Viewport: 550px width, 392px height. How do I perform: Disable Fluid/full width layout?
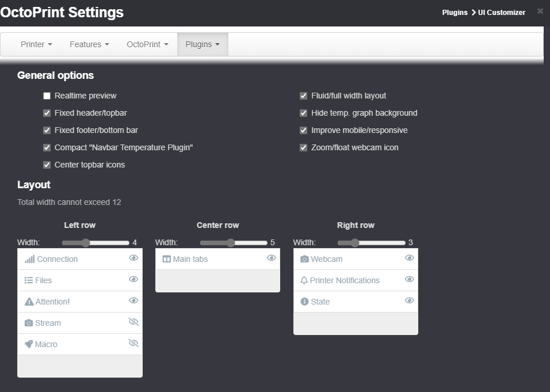point(303,96)
